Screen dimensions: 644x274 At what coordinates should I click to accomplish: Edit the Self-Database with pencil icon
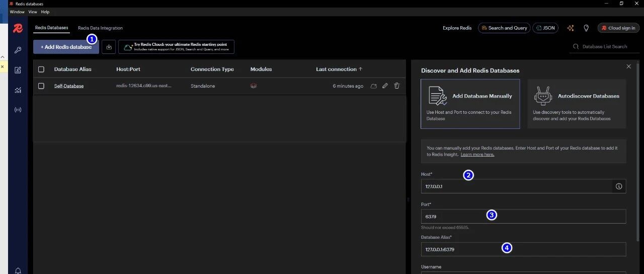coord(385,86)
